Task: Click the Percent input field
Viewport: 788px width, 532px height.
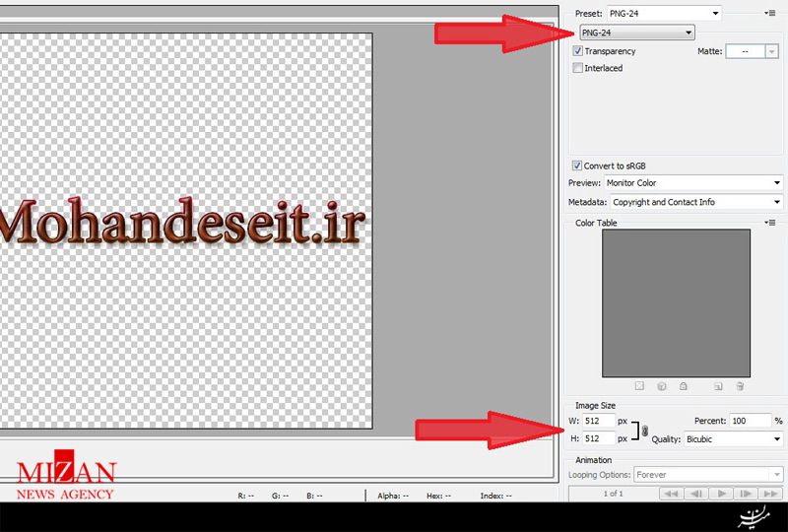Action: click(751, 421)
